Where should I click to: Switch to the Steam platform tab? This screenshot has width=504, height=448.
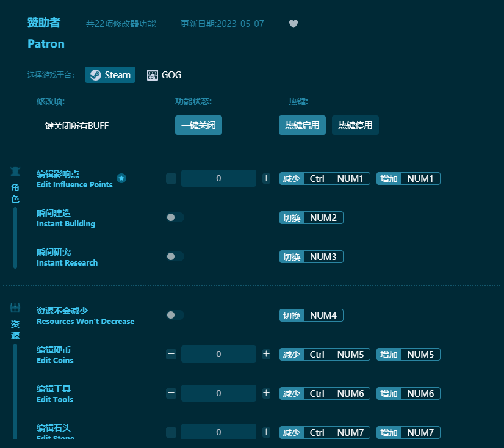coord(110,74)
